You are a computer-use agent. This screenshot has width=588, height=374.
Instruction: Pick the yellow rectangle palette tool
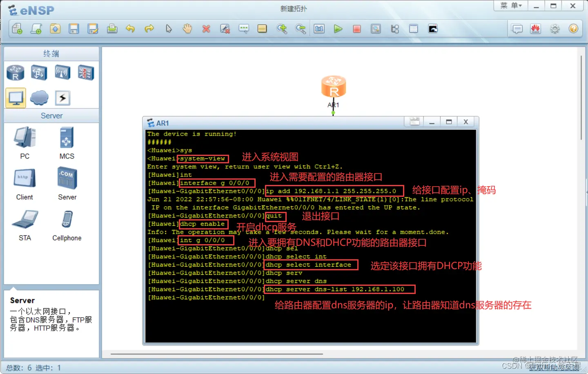tap(262, 29)
